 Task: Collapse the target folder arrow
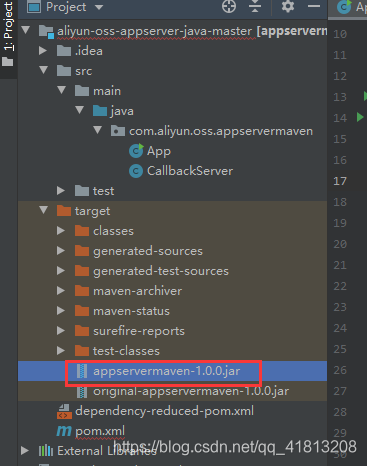[44, 210]
